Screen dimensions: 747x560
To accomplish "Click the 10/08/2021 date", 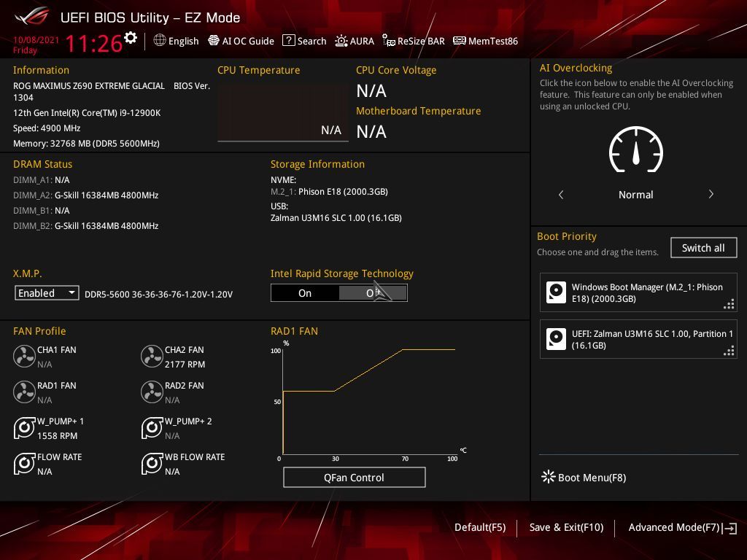I will tap(36, 40).
